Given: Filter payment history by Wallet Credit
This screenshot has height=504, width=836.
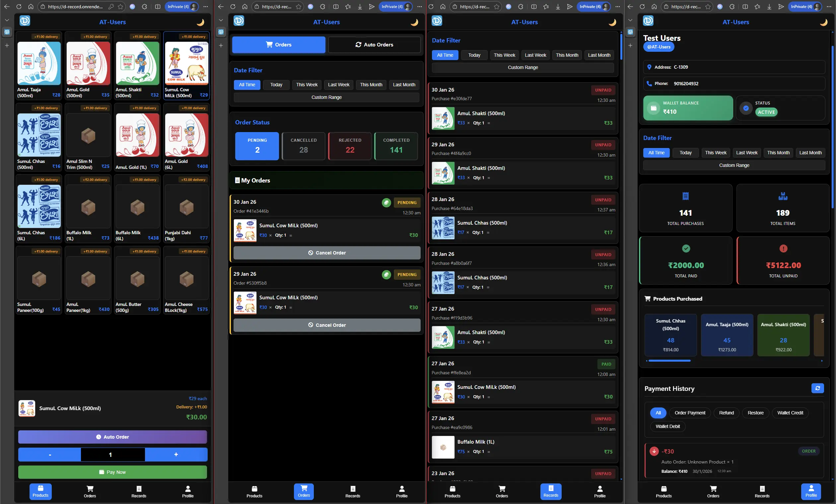Looking at the screenshot, I should (x=790, y=413).
